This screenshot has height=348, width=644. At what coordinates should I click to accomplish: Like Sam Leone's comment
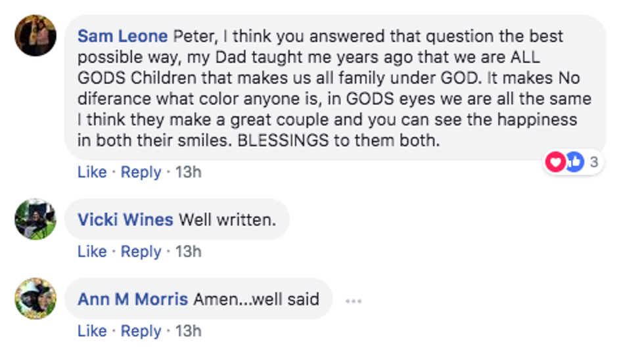tap(92, 172)
